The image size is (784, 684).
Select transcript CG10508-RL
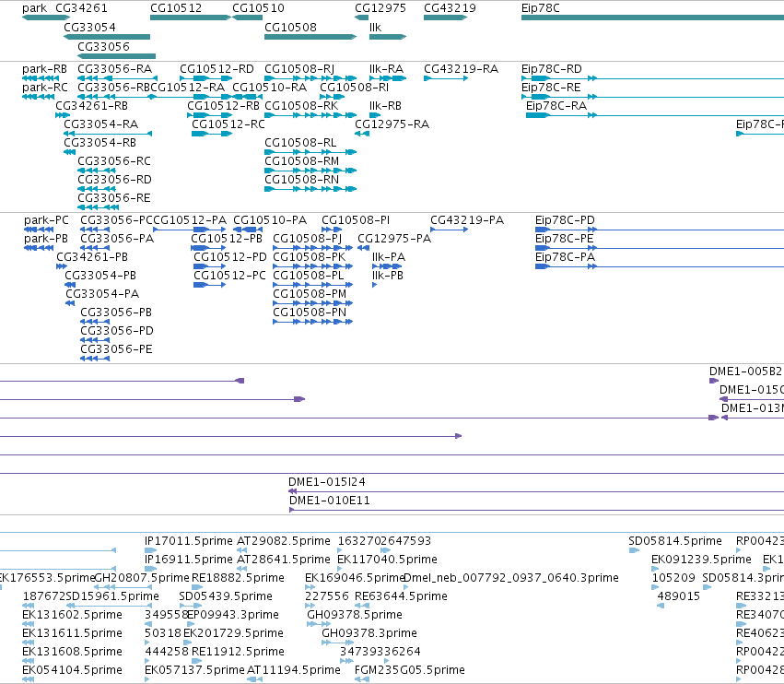click(300, 143)
